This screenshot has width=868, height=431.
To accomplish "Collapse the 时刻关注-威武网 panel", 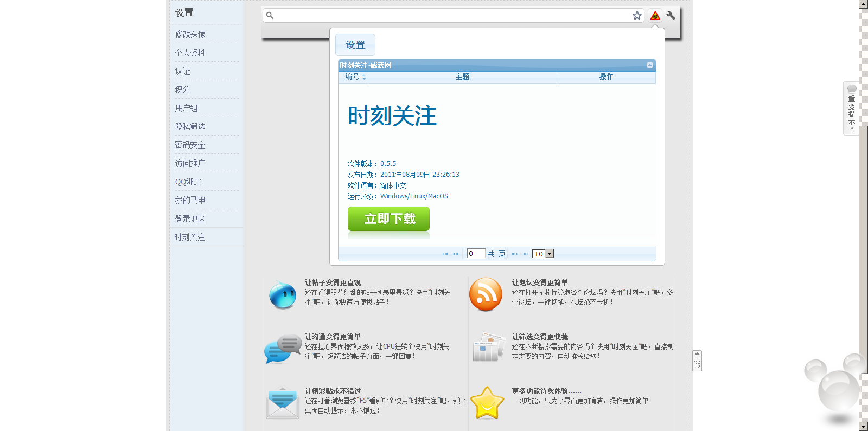I will point(649,65).
